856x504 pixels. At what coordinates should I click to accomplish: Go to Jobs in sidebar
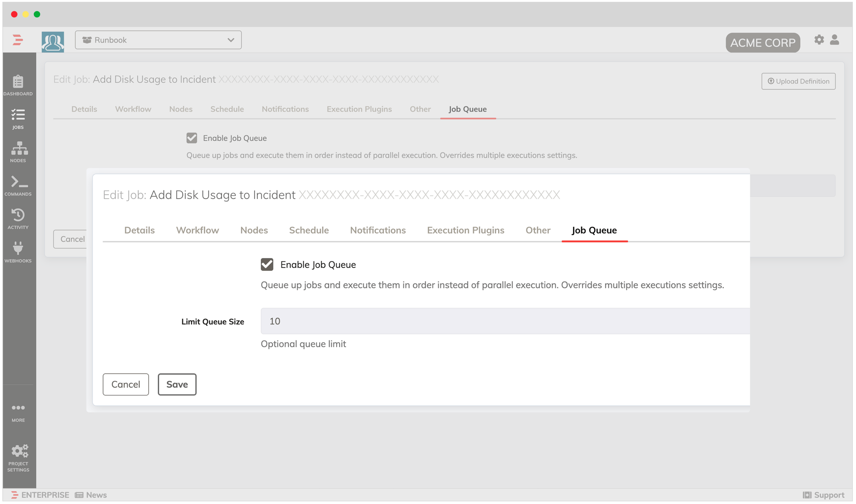coord(18,119)
